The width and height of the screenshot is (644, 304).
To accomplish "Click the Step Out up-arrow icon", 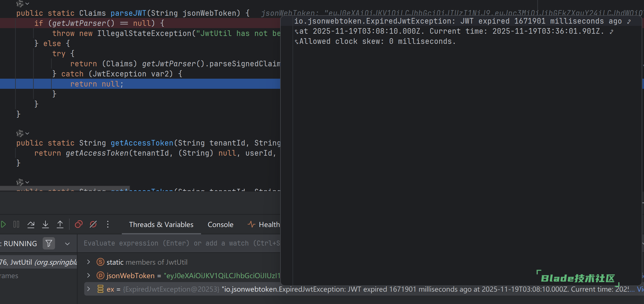I will pos(60,224).
